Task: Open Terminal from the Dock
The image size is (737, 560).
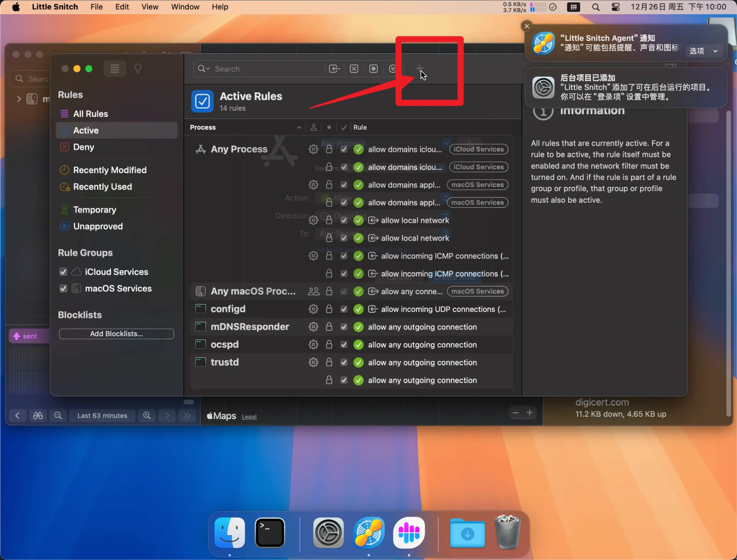Action: (x=270, y=533)
